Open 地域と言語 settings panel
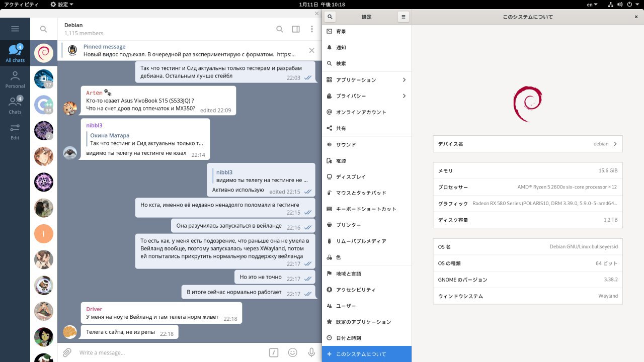 click(x=367, y=274)
